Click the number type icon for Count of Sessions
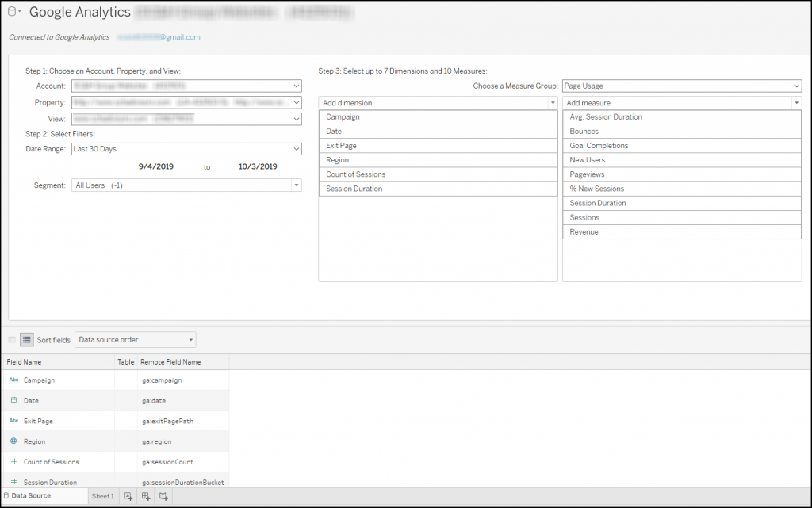This screenshot has width=812, height=508. point(14,461)
